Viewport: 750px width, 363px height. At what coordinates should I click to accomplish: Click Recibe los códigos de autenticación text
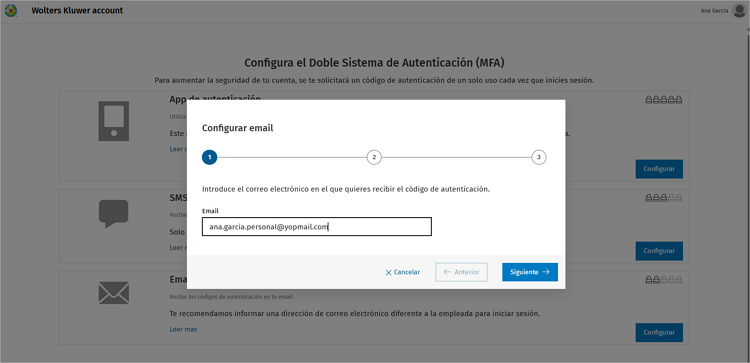[231, 297]
